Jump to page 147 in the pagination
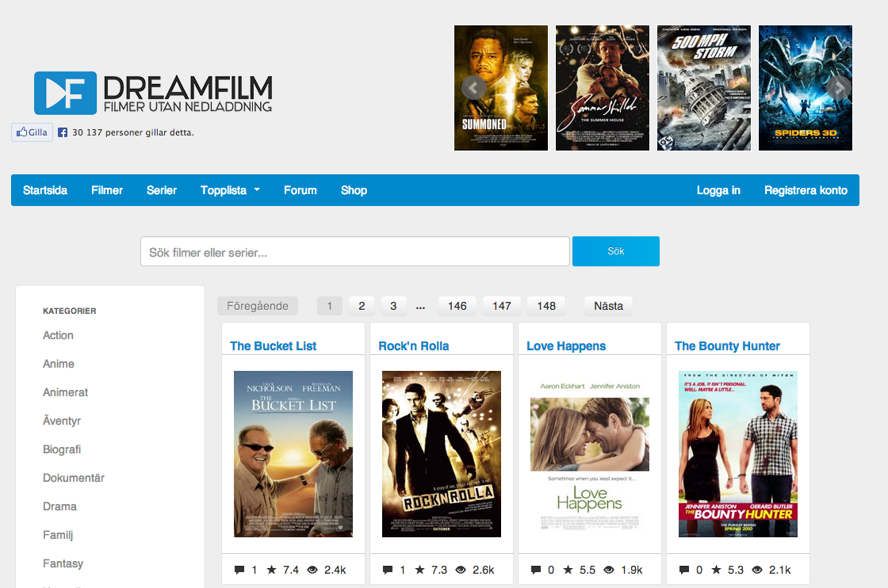888x588 pixels. [501, 305]
